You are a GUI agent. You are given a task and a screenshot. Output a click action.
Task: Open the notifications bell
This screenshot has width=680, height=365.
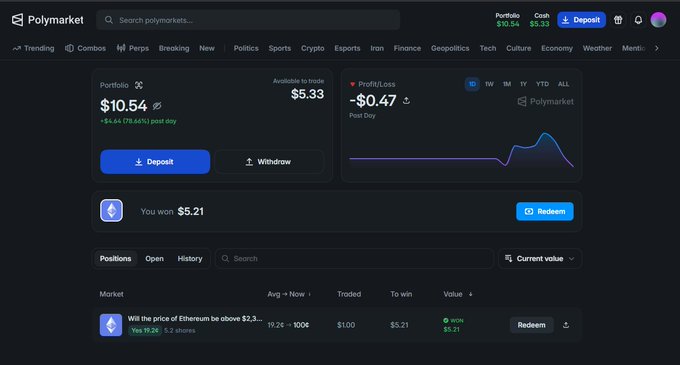click(638, 20)
